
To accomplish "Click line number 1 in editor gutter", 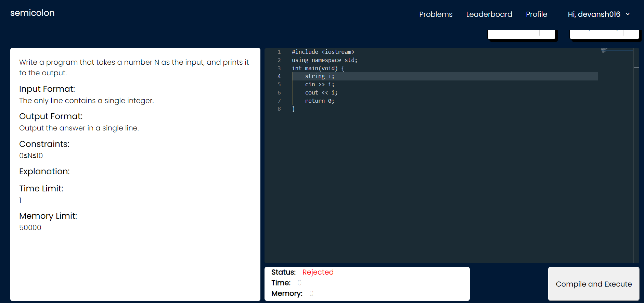I will click(279, 52).
